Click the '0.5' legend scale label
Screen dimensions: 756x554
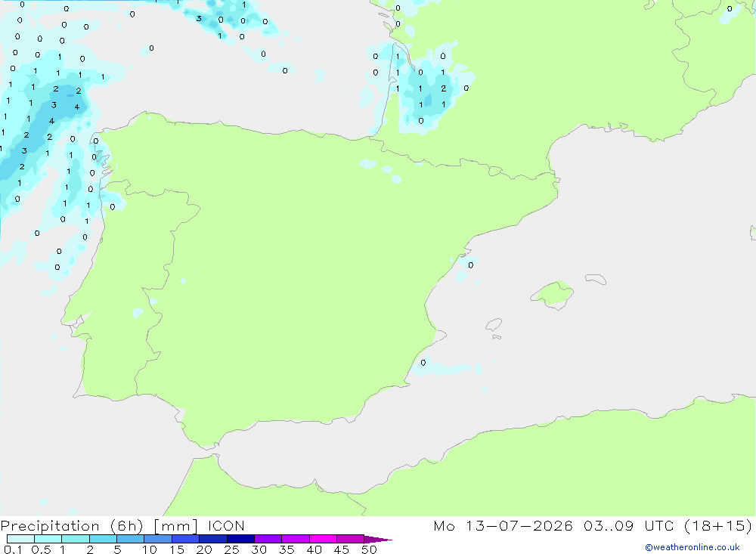click(41, 549)
